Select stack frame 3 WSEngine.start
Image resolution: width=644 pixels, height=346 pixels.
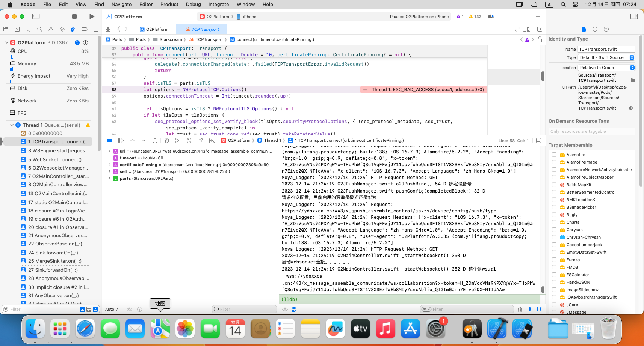pyautogui.click(x=58, y=150)
